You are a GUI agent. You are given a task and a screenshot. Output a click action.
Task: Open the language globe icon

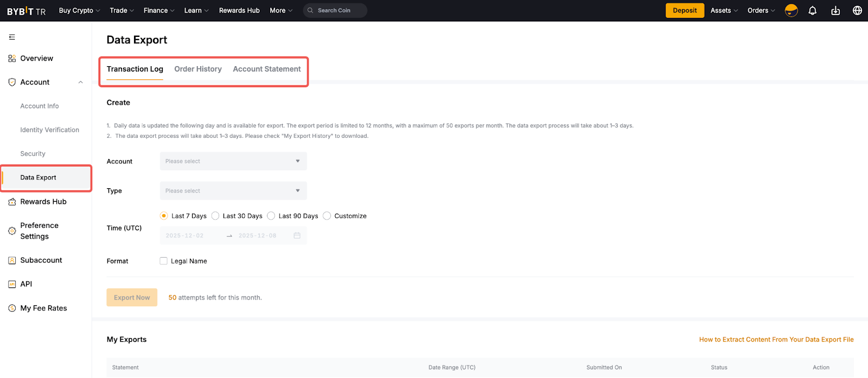coord(857,10)
